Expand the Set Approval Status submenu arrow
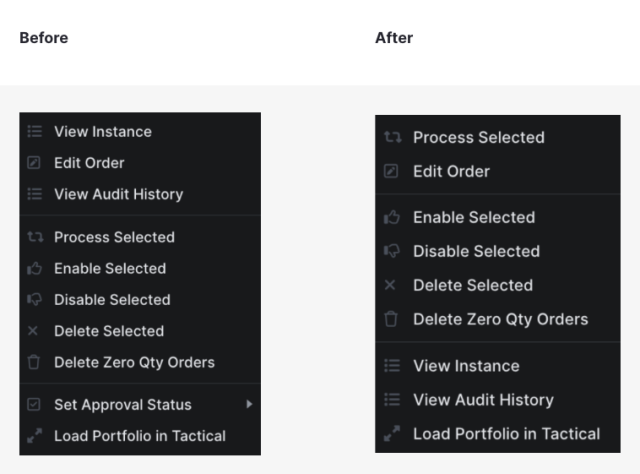 [249, 404]
